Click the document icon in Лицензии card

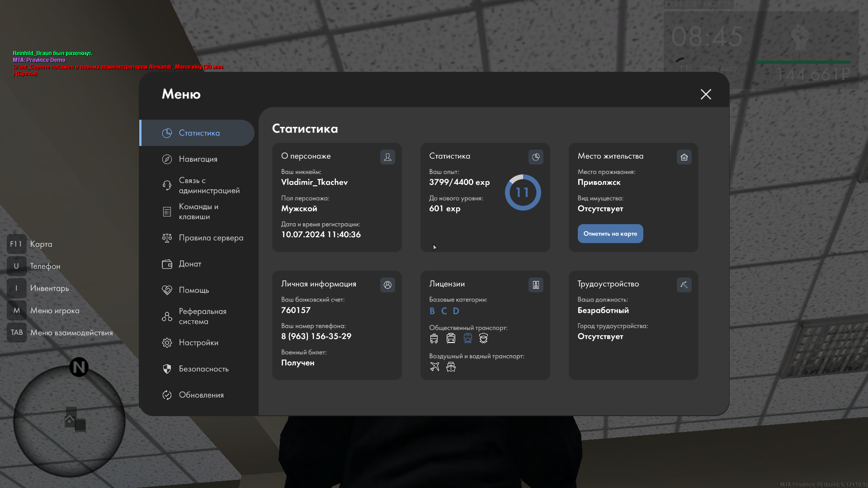(x=536, y=285)
